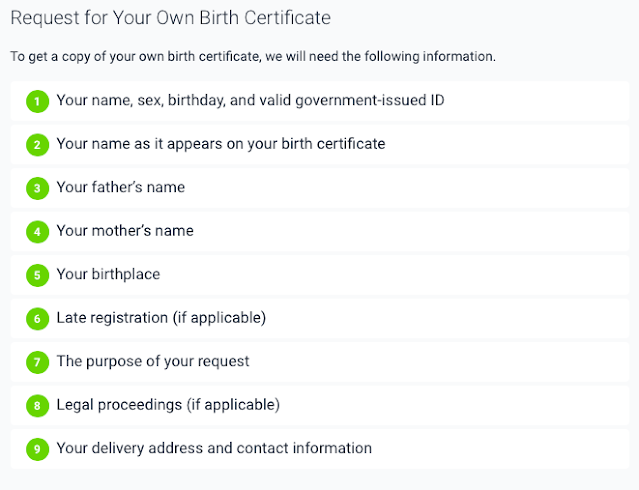Open the 'Your father's name' row
Screen dimensions: 639x490
point(120,187)
